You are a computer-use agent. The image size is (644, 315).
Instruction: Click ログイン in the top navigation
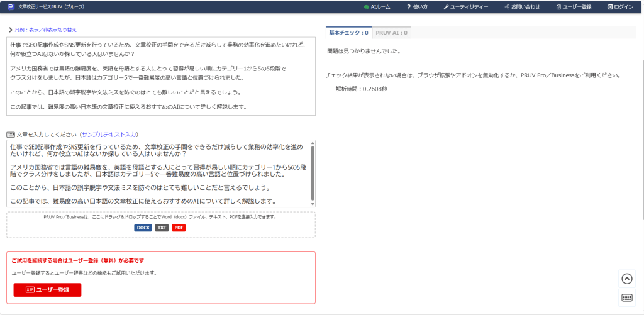[620, 7]
